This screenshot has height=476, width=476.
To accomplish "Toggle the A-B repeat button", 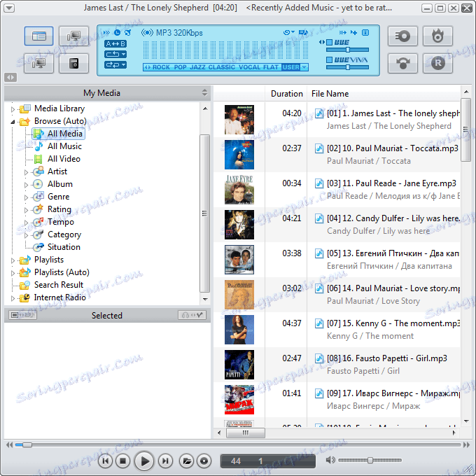I will pos(115,43).
